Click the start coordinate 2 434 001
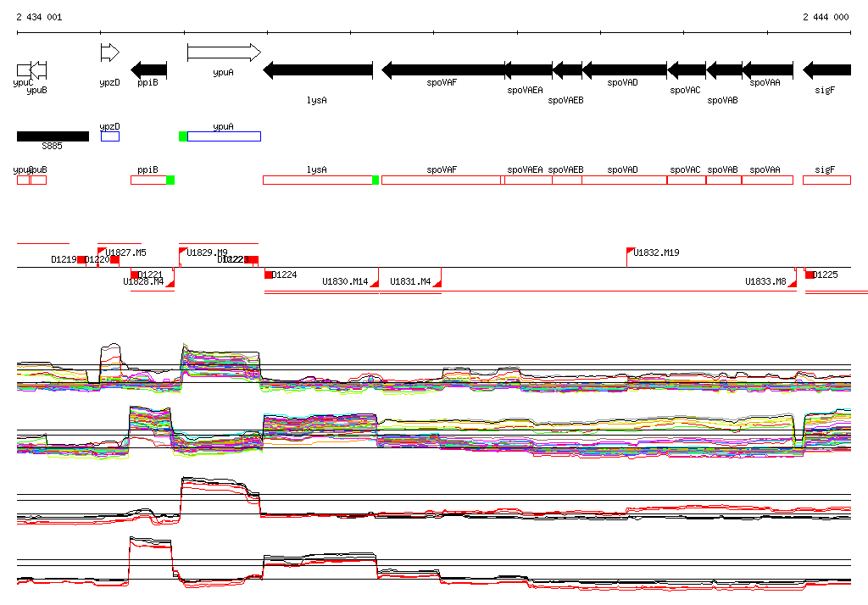 (x=39, y=17)
